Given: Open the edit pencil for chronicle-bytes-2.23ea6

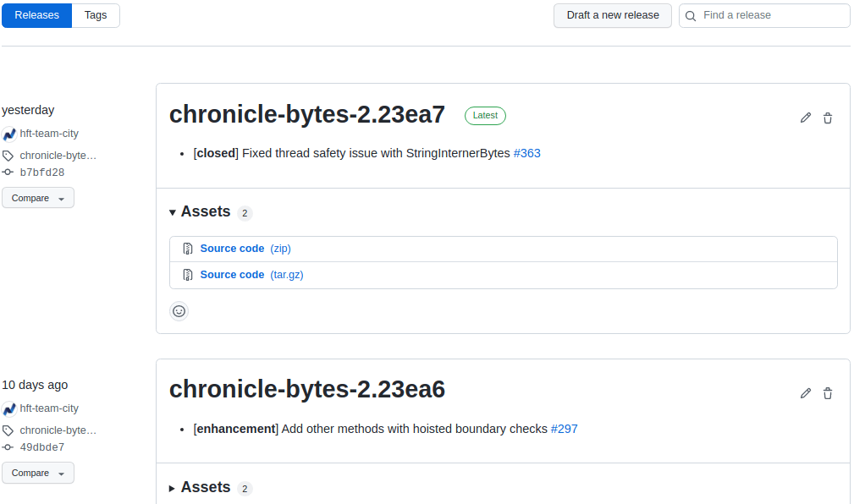Looking at the screenshot, I should [805, 393].
